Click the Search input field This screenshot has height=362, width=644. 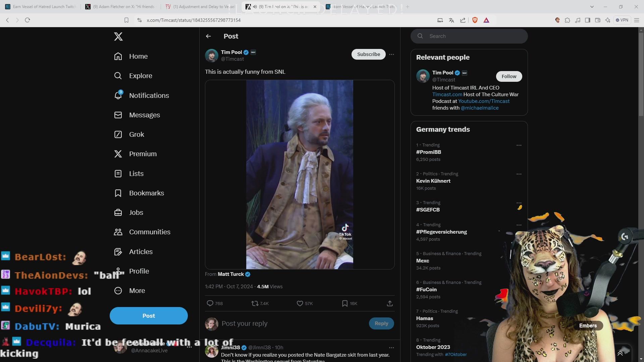pos(469,36)
